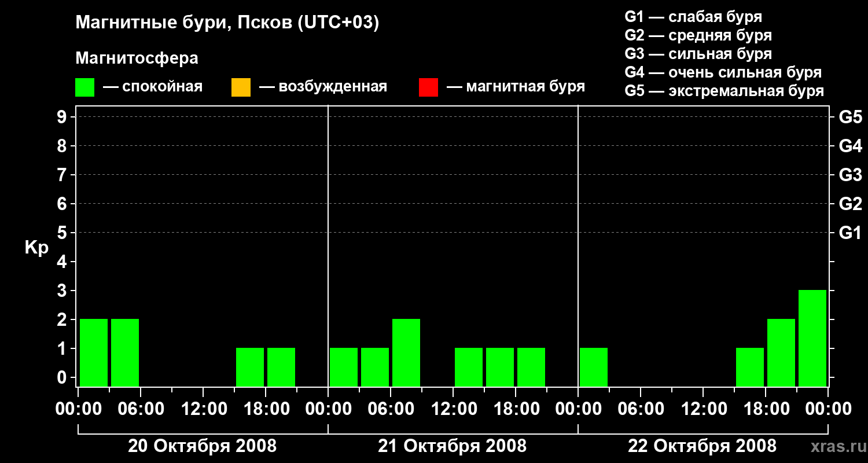Click the green 'спокойная' legend swatch
868x463 pixels.
point(84,87)
